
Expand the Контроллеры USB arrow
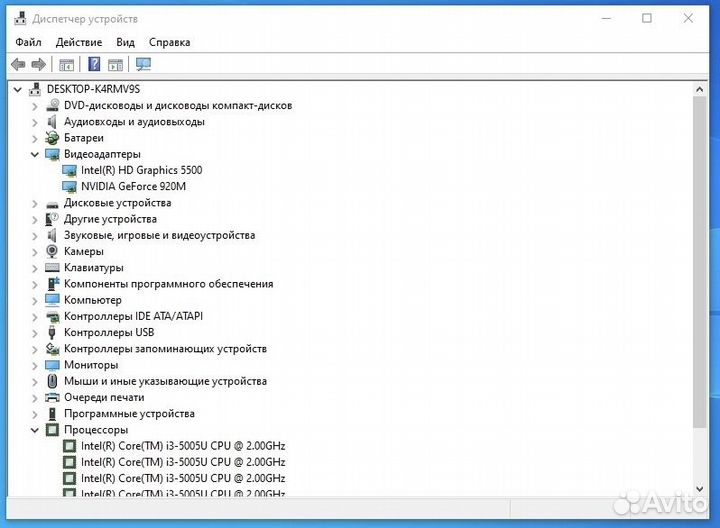(35, 333)
